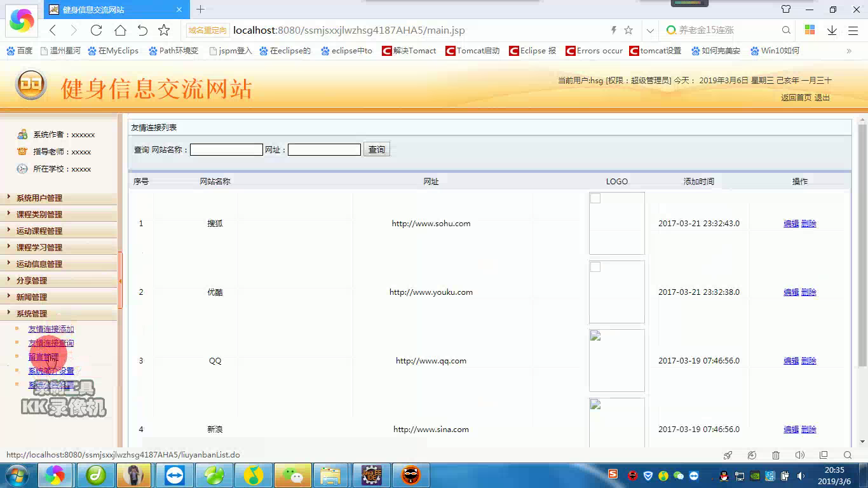Click the zoom magnifier in browser status bar
868x488 pixels.
point(847,455)
